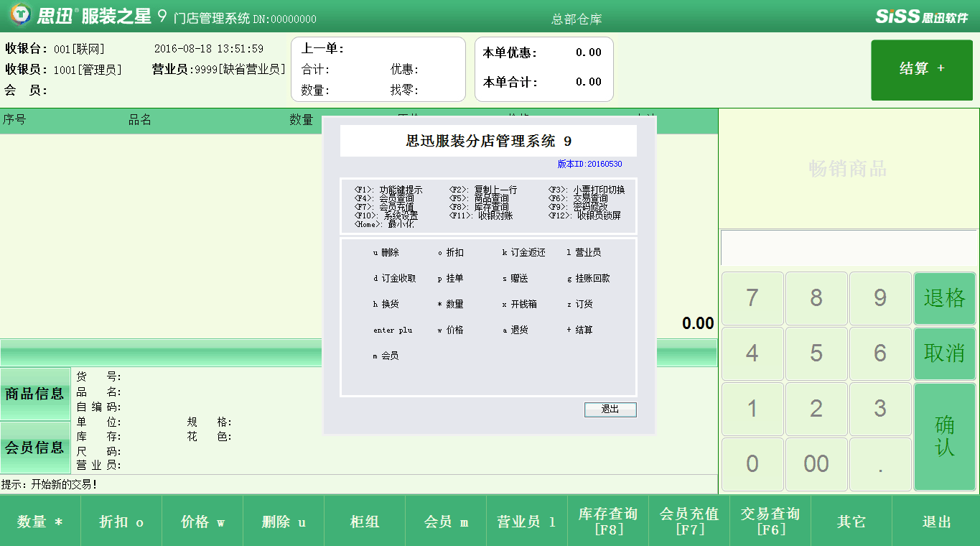Open 交易查询 [F6] in the bottom bar
The image size is (980, 546).
770,522
